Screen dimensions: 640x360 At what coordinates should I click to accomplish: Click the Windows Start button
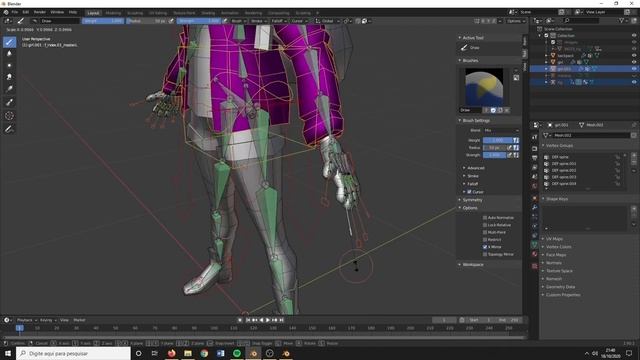click(8, 353)
